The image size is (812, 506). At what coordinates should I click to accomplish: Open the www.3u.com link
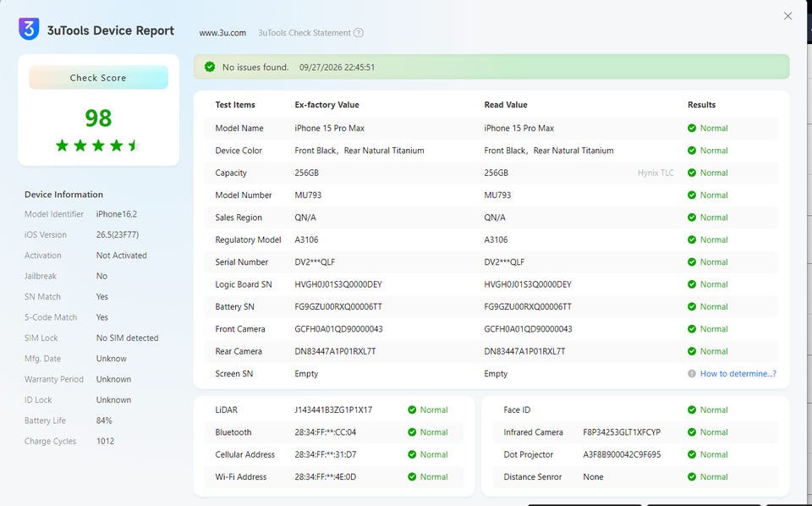[222, 33]
